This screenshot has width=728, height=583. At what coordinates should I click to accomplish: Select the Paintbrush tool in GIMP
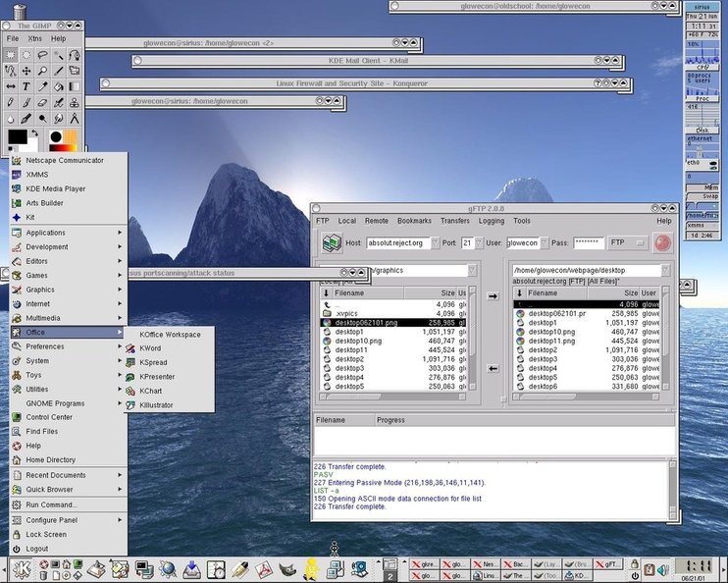(x=26, y=102)
